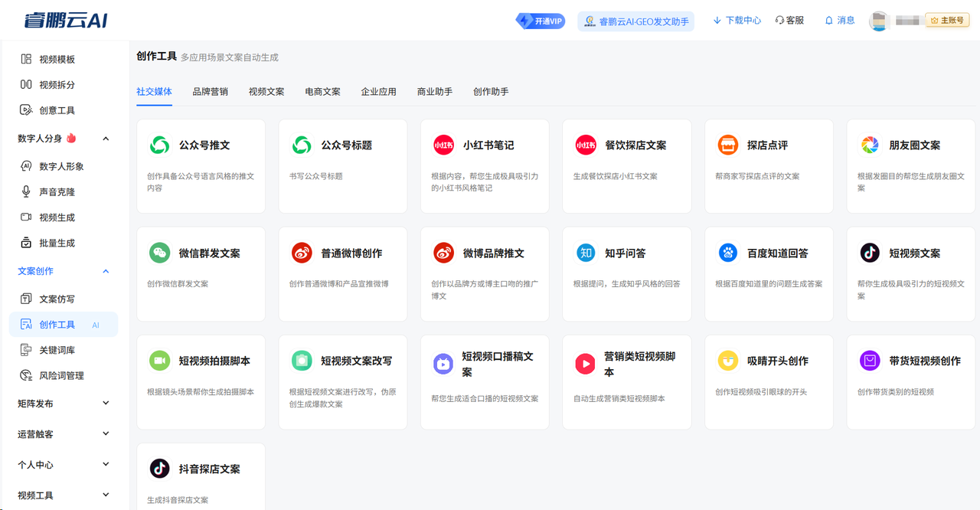Click the 开通VIP button

click(x=541, y=21)
